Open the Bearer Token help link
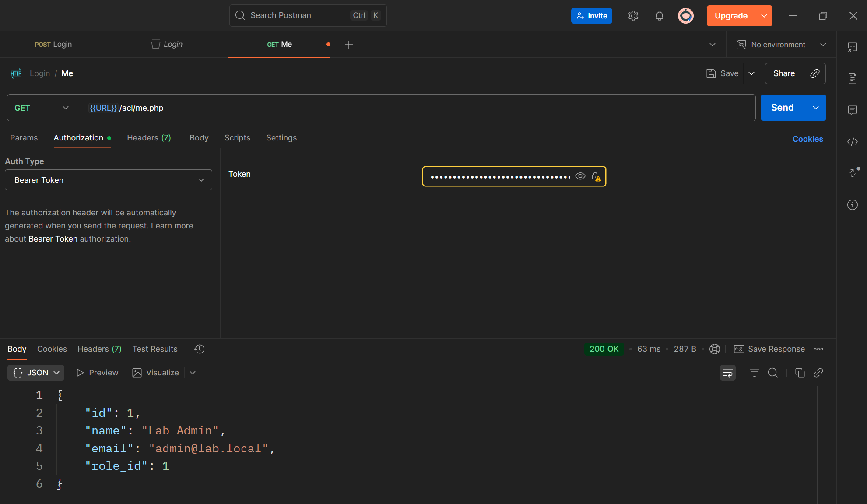Viewport: 867px width, 504px height. (53, 239)
